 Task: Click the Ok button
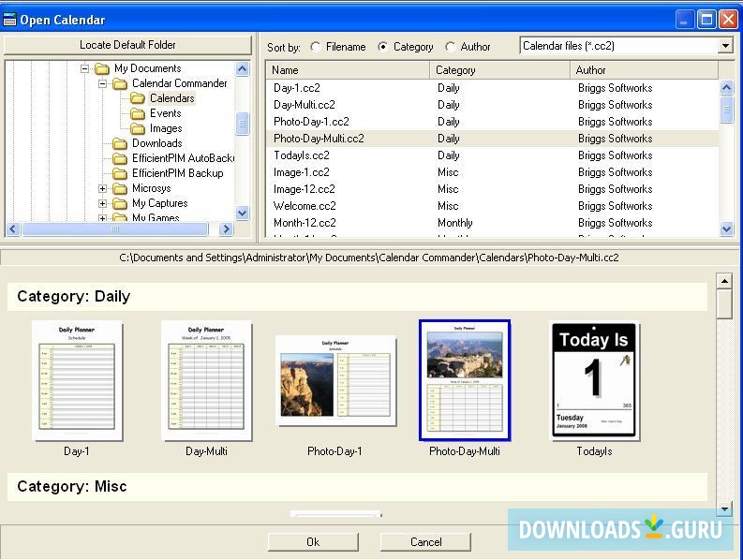click(x=313, y=542)
